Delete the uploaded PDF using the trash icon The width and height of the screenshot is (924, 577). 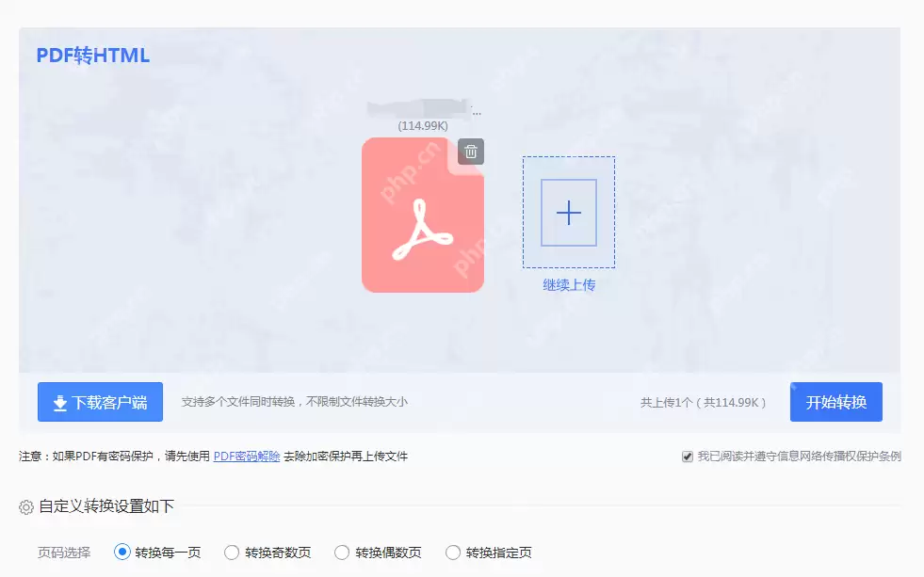470,151
